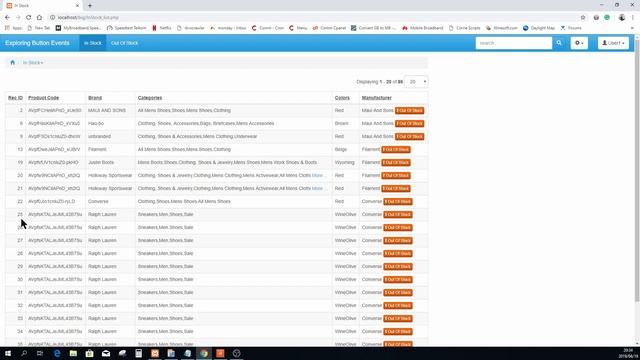Click Out Of Stock button for record 20

(x=396, y=176)
